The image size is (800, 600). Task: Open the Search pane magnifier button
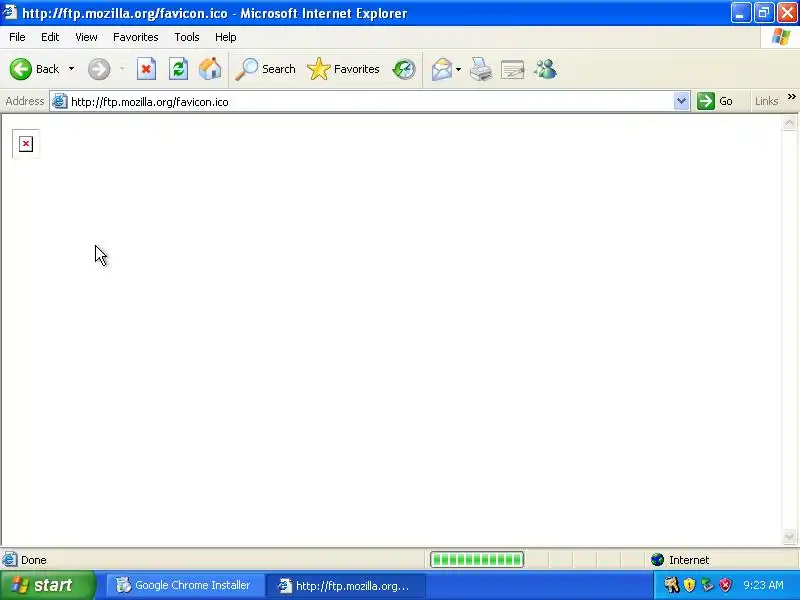(265, 69)
